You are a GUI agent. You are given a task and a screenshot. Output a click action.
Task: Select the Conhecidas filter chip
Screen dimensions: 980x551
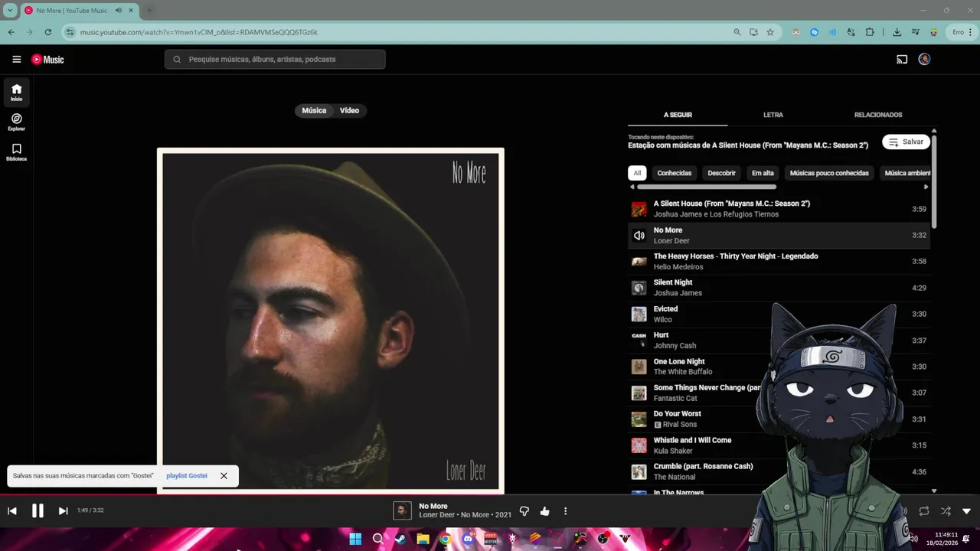675,173
